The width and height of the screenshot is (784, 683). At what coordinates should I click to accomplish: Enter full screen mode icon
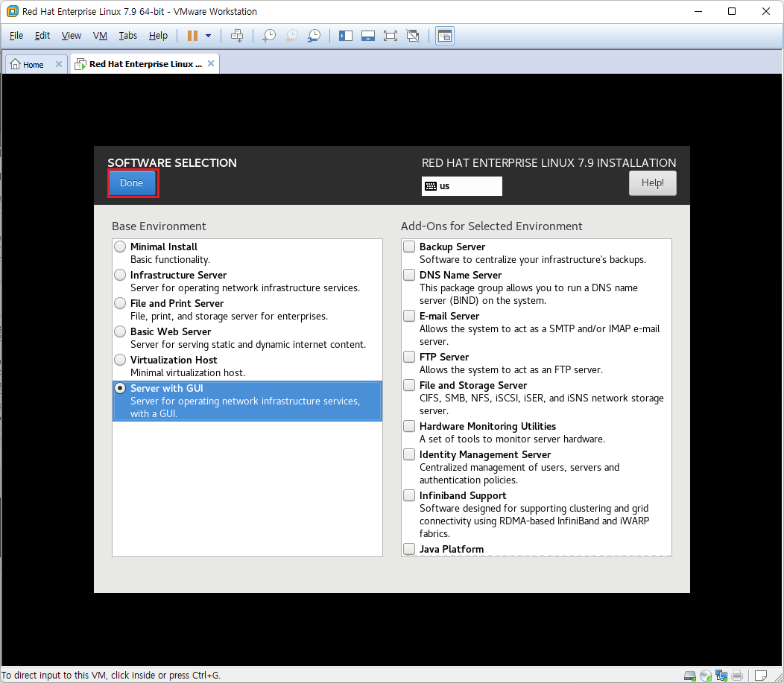pos(390,36)
